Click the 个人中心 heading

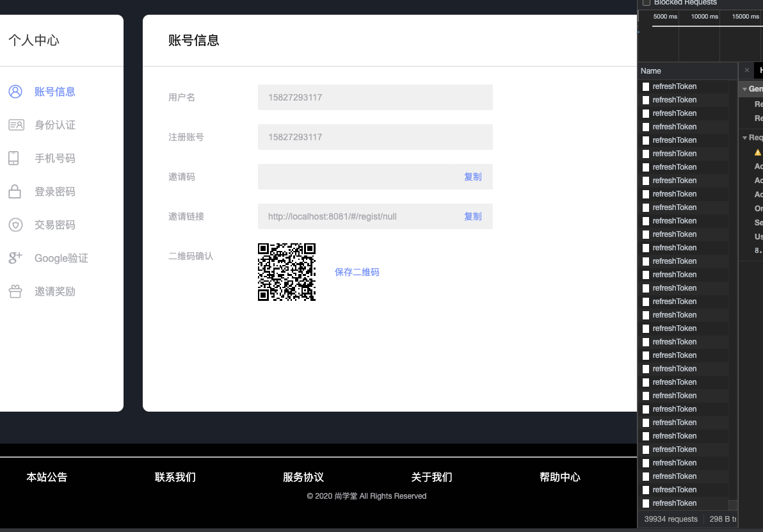click(x=34, y=40)
